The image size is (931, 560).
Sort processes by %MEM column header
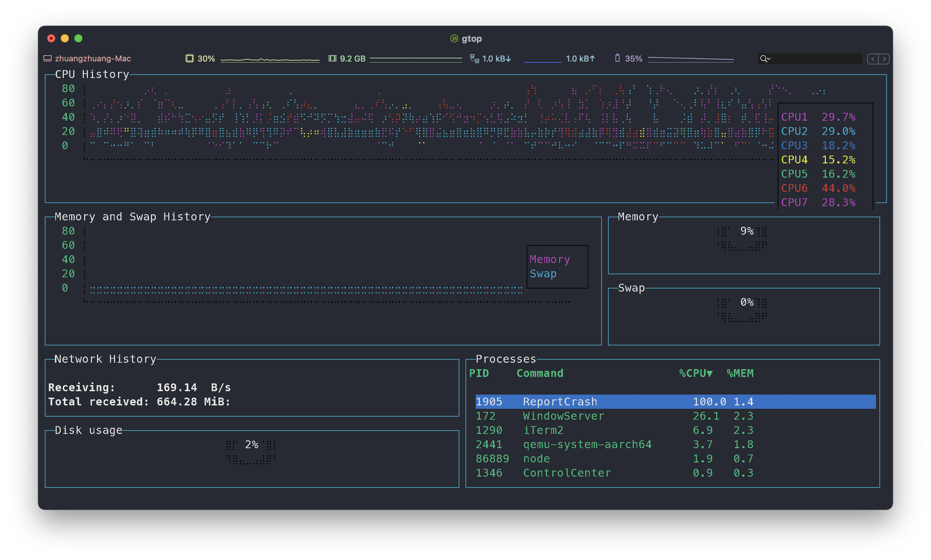[740, 373]
